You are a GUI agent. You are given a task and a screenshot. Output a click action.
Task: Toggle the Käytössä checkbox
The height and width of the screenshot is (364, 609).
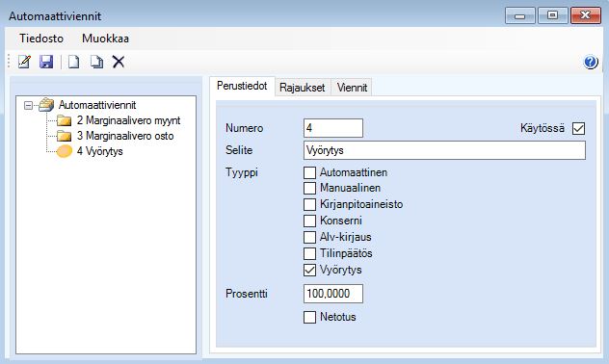[578, 128]
